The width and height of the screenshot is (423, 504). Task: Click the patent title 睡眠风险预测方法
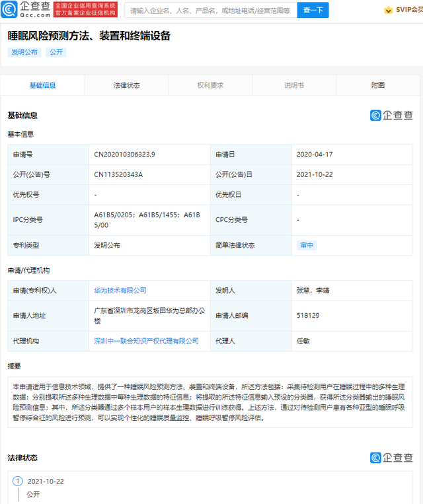coord(89,36)
